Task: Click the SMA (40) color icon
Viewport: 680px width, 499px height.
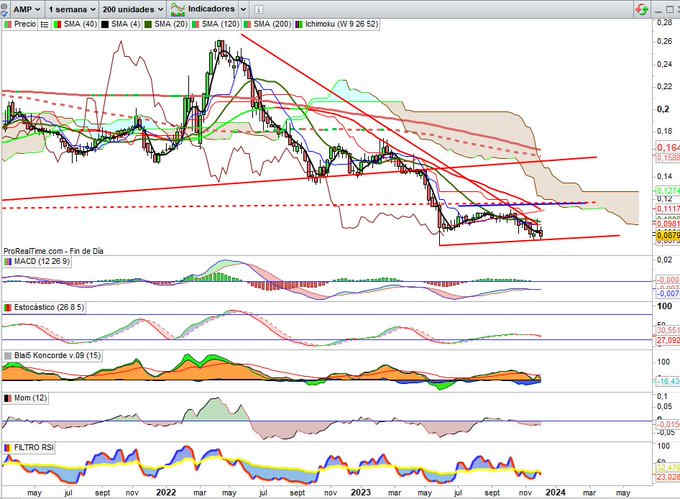Action: tap(57, 25)
